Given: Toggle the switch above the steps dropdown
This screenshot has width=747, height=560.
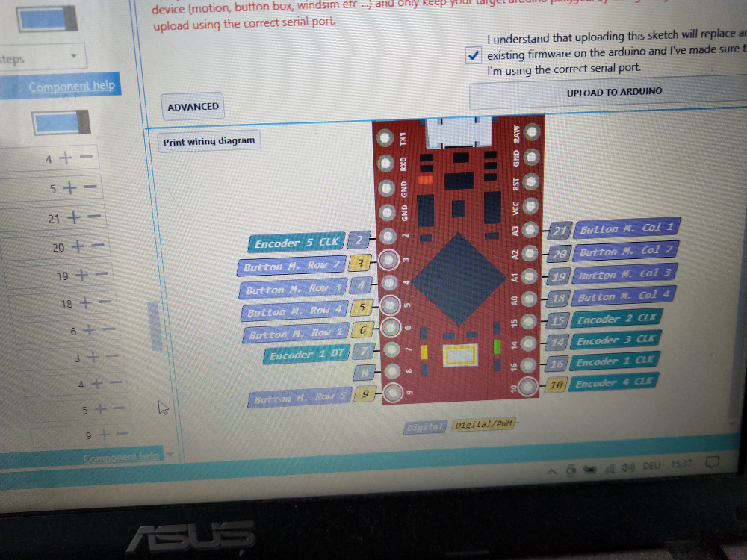Looking at the screenshot, I should tap(47, 19).
